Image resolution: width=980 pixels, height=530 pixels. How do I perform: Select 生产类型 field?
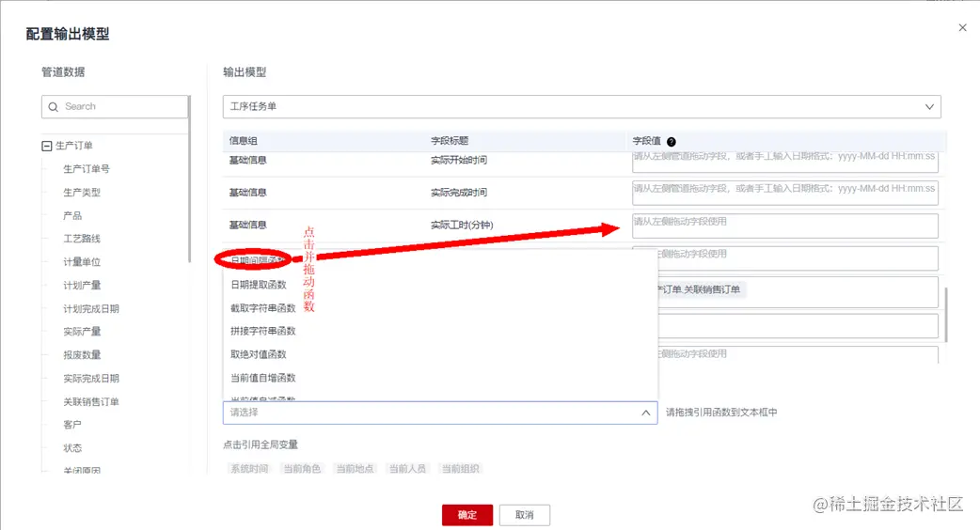click(82, 193)
